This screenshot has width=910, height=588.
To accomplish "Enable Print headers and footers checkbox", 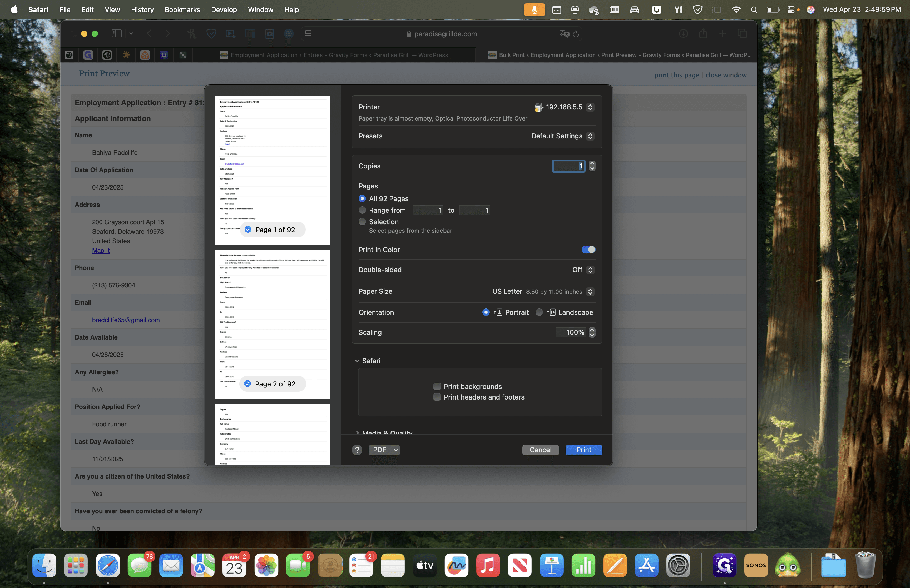I will (437, 397).
